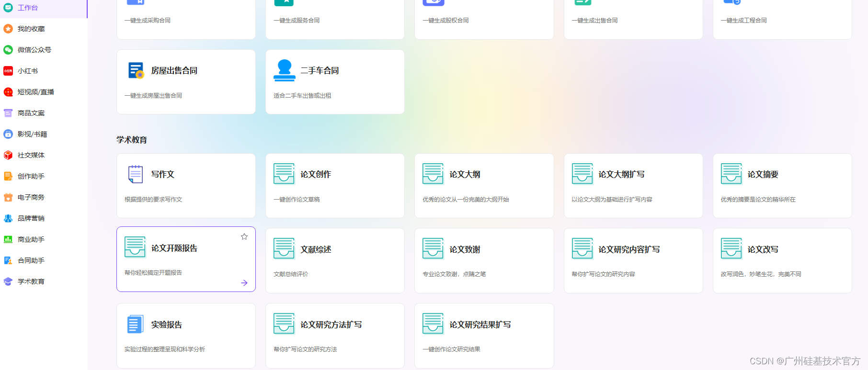Click the 影视/书籍 sidebar icon
Image resolution: width=868 pixels, height=370 pixels.
(x=8, y=134)
